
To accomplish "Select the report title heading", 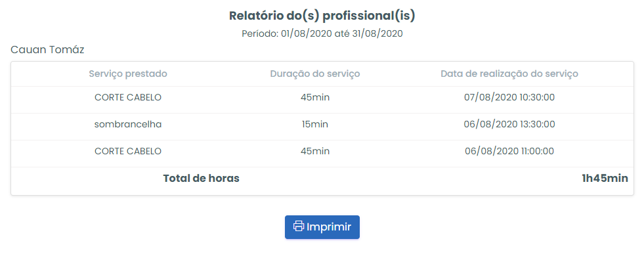I will (x=322, y=16).
